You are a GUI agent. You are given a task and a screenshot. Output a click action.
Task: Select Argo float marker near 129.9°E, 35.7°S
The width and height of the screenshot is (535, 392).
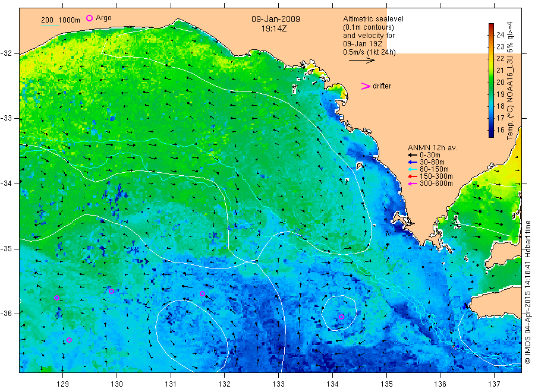click(x=111, y=291)
